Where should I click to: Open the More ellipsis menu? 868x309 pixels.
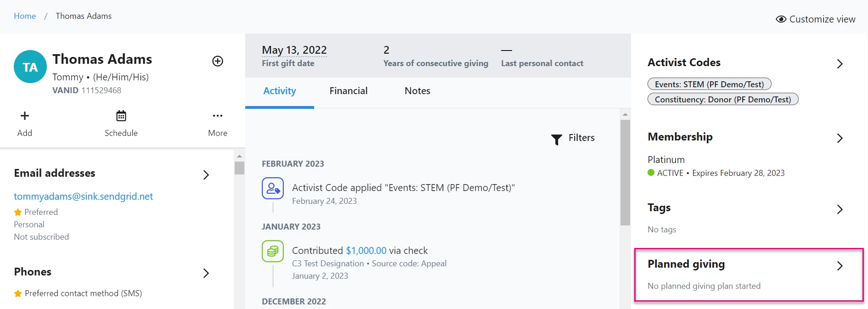point(218,116)
